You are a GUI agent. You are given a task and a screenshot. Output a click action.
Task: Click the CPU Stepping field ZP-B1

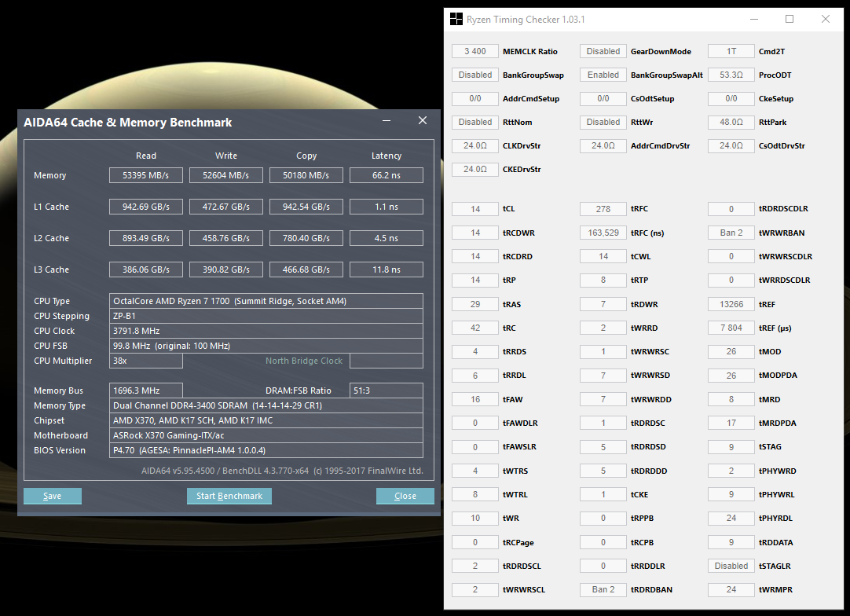(266, 316)
